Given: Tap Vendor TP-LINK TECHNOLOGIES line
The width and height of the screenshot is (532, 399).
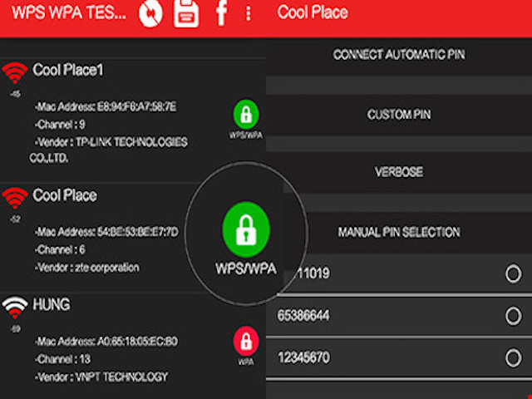Looking at the screenshot, I should pyautogui.click(x=108, y=150).
